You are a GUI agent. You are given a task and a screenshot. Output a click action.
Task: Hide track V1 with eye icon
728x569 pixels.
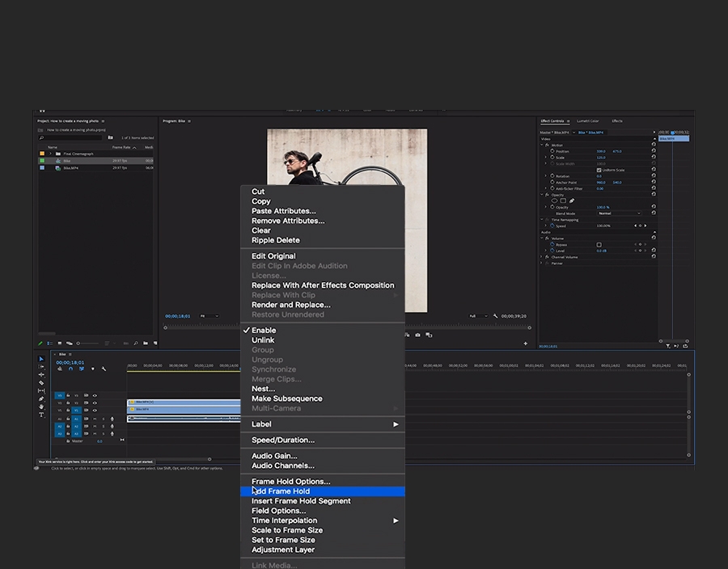pyautogui.click(x=95, y=411)
